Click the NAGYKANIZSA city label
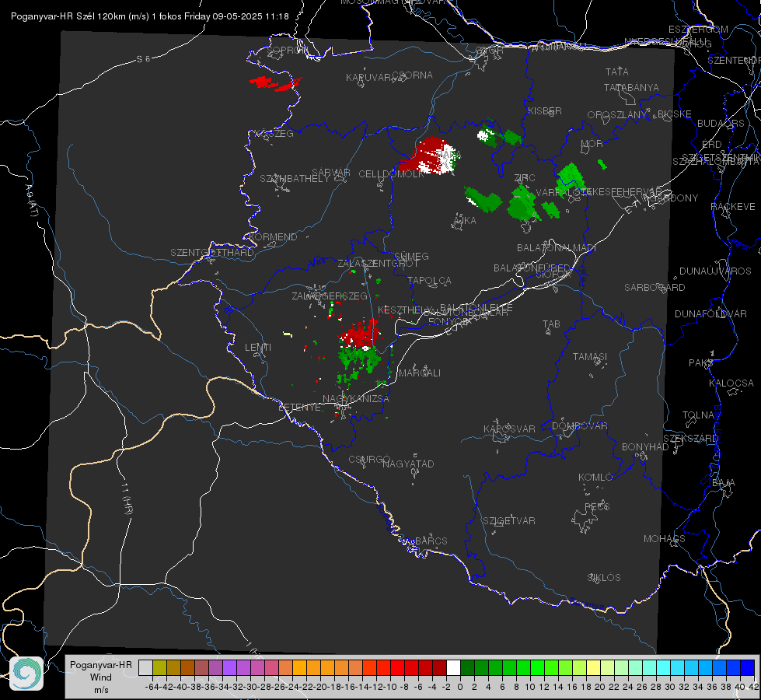Image resolution: width=761 pixels, height=700 pixels. pos(356,399)
